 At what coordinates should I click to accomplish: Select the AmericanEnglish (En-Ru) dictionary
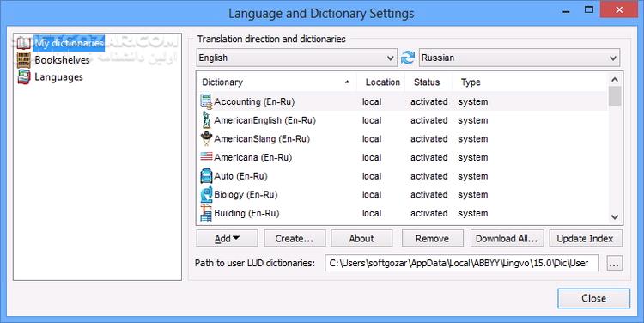point(403,120)
